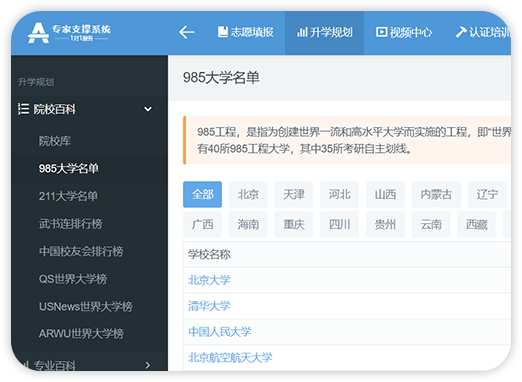Screen dimensions: 522x382
Task: Open 中国校友会排行榜 in the sidebar
Action: tap(81, 251)
